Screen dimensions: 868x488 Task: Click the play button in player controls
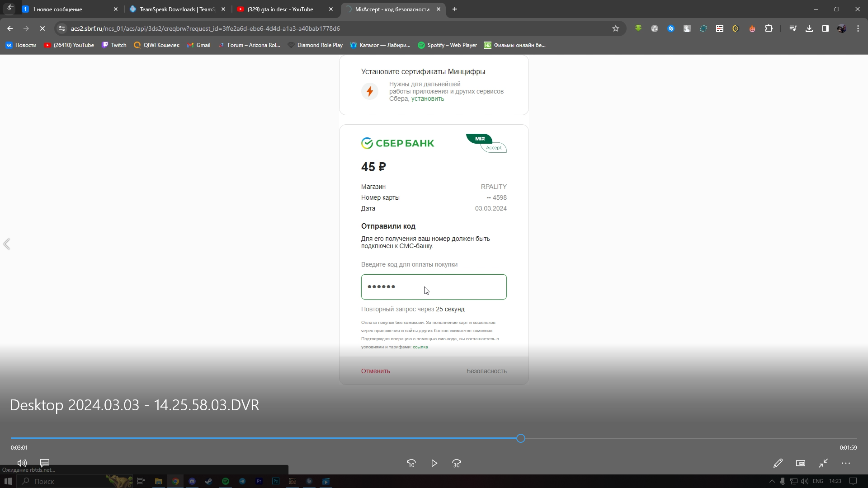tap(434, 463)
